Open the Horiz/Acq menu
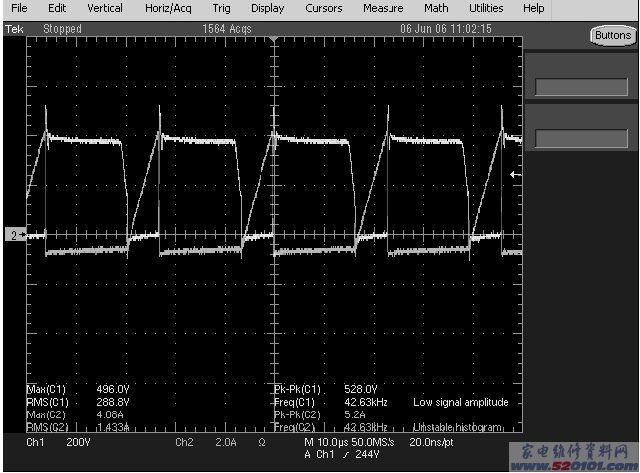 pos(166,8)
